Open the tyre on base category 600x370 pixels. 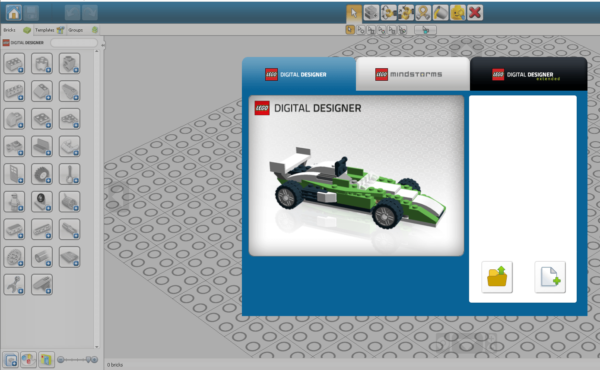(42, 202)
